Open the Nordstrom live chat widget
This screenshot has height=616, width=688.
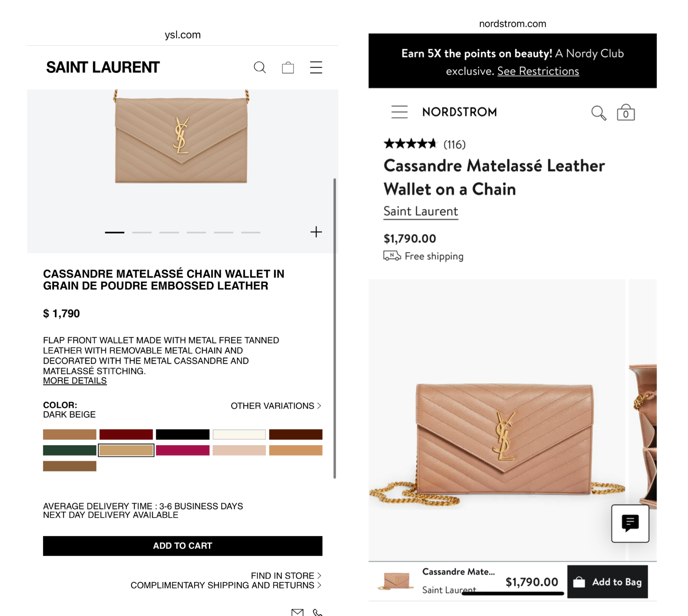[630, 523]
